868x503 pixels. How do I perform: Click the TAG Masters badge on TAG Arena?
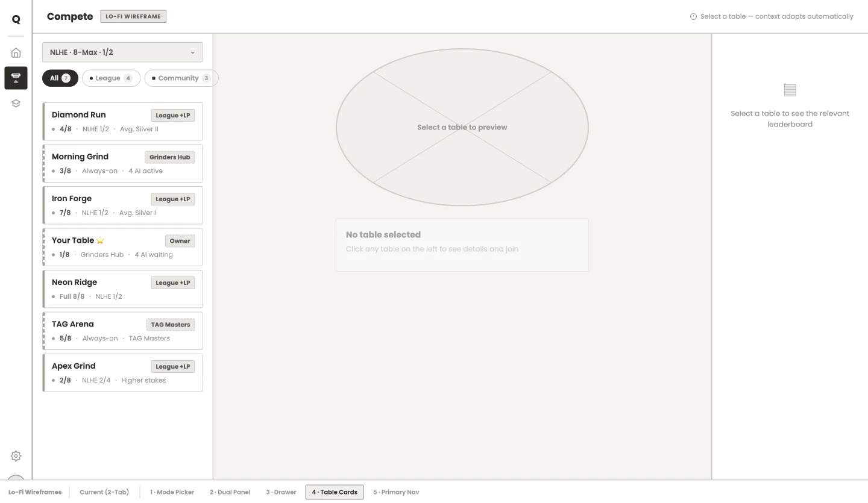tap(171, 325)
